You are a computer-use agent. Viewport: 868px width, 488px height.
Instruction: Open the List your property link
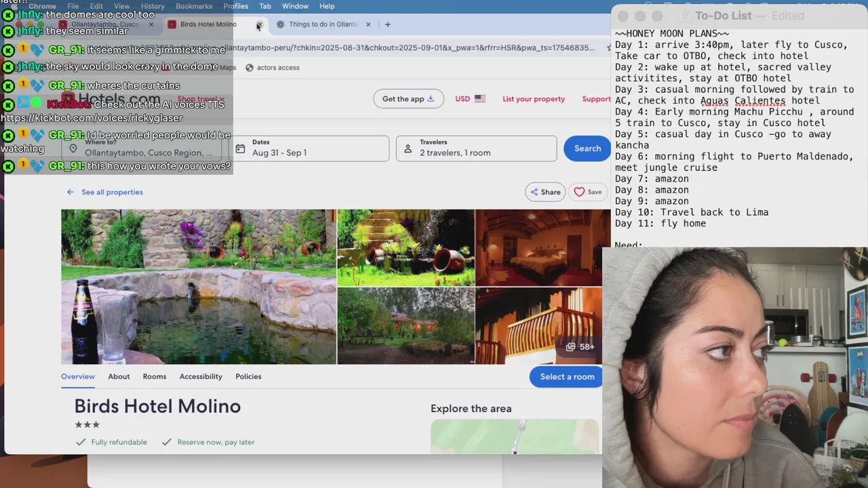click(x=534, y=99)
